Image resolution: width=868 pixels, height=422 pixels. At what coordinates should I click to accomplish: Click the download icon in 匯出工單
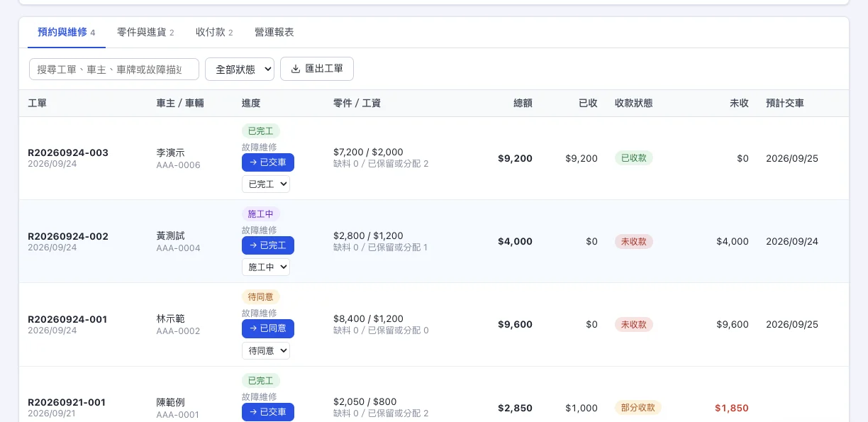(296, 69)
